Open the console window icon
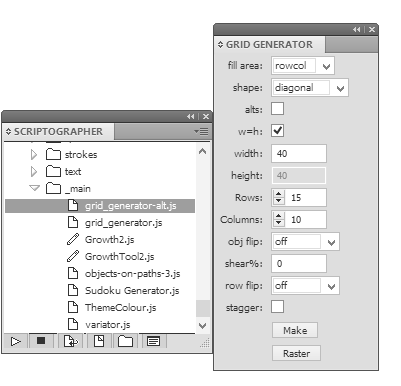This screenshot has width=401, height=386. (153, 341)
